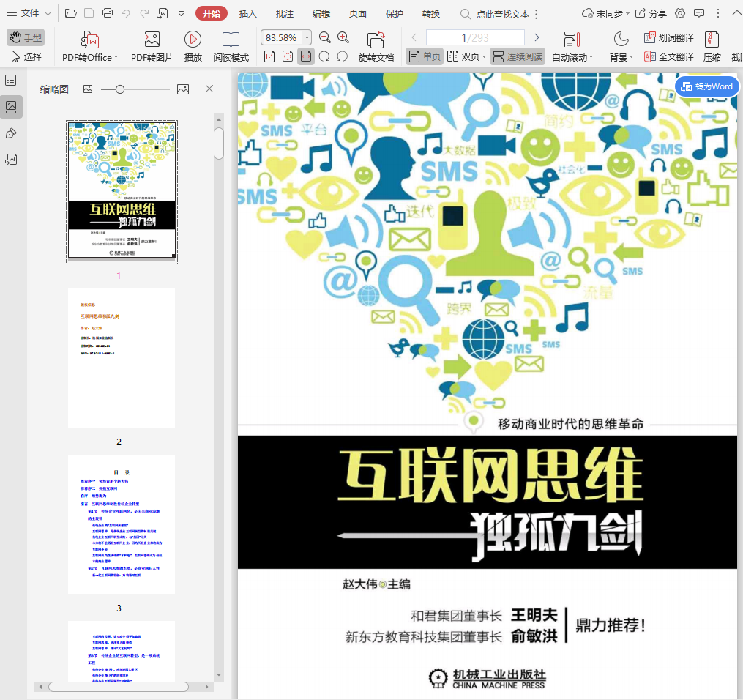Enable the 手型 hand tool
743x700 pixels.
[26, 37]
